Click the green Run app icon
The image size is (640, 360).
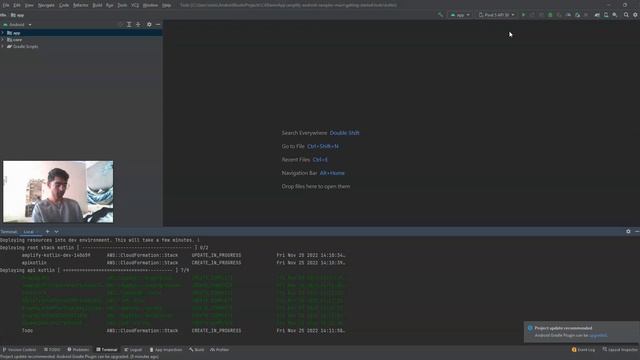523,15
